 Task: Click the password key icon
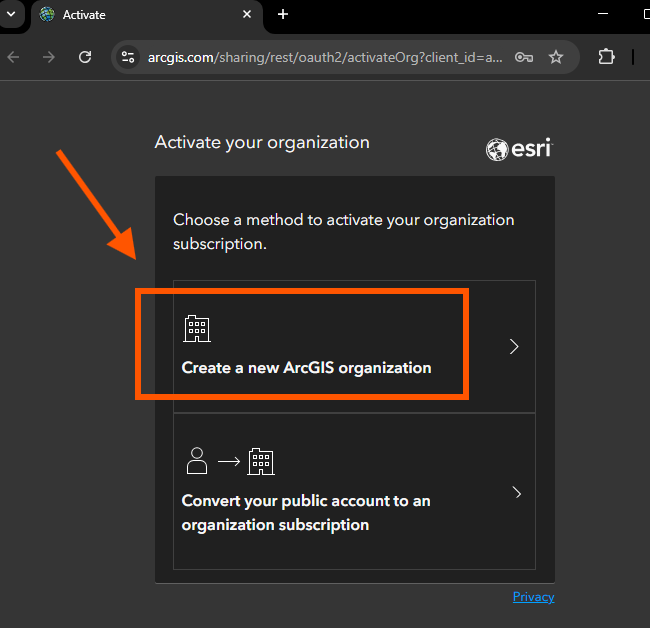point(524,57)
